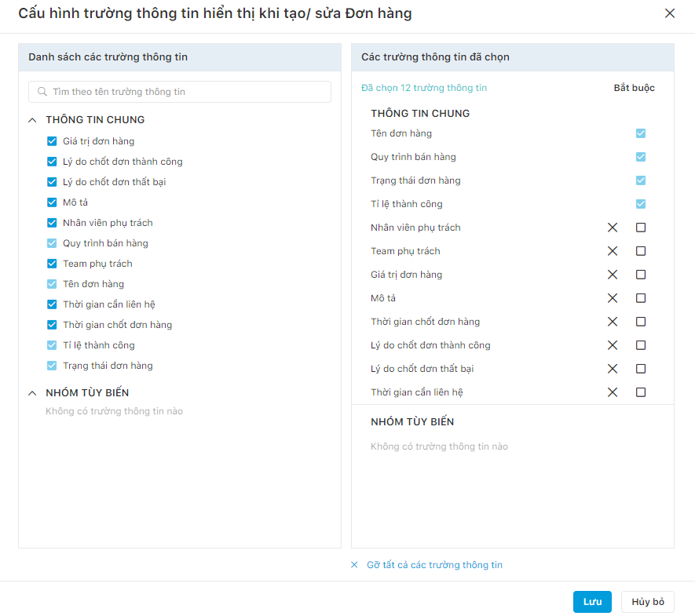Remove Nhân viên phụ trách from selected fields
Image resolution: width=695 pixels, height=616 pixels.
pyautogui.click(x=612, y=228)
